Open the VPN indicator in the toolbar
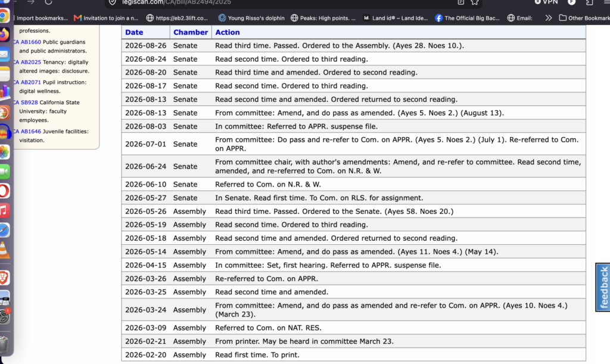610x364 pixels. point(546,2)
